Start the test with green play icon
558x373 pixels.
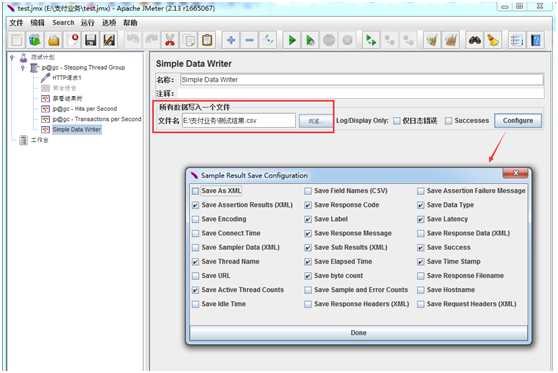coord(292,40)
